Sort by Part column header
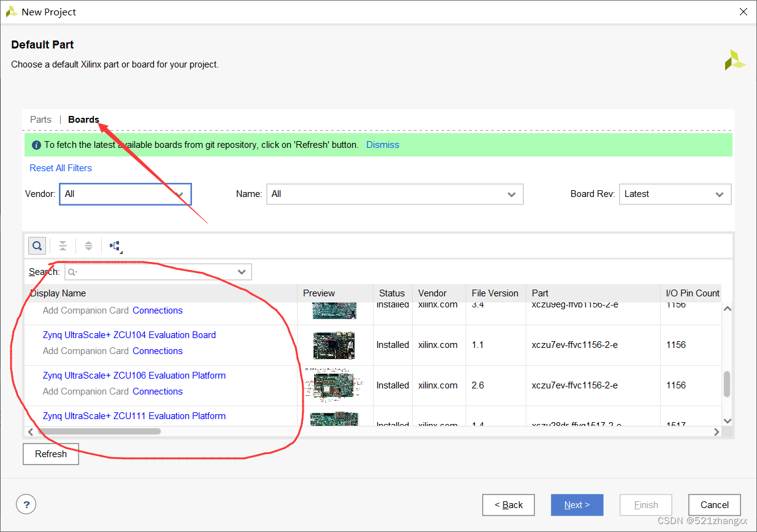This screenshot has width=757, height=532. point(593,293)
